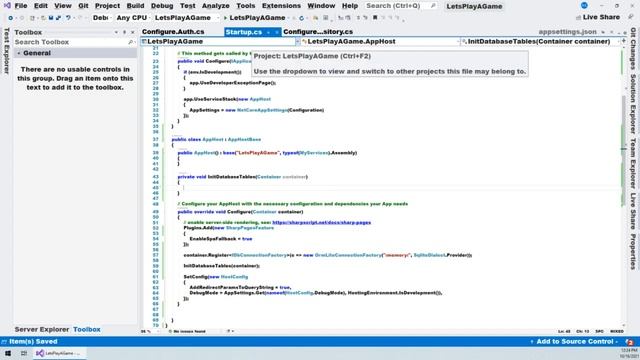Click the Search (Ctrl+Q) box
The height and width of the screenshot is (360, 640).
400,6
